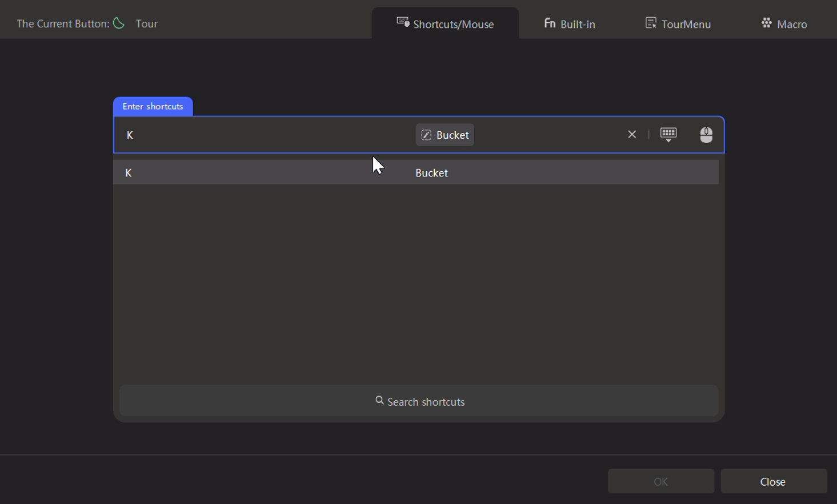Click the TourMenu list icon
The image size is (837, 504).
pyautogui.click(x=651, y=23)
